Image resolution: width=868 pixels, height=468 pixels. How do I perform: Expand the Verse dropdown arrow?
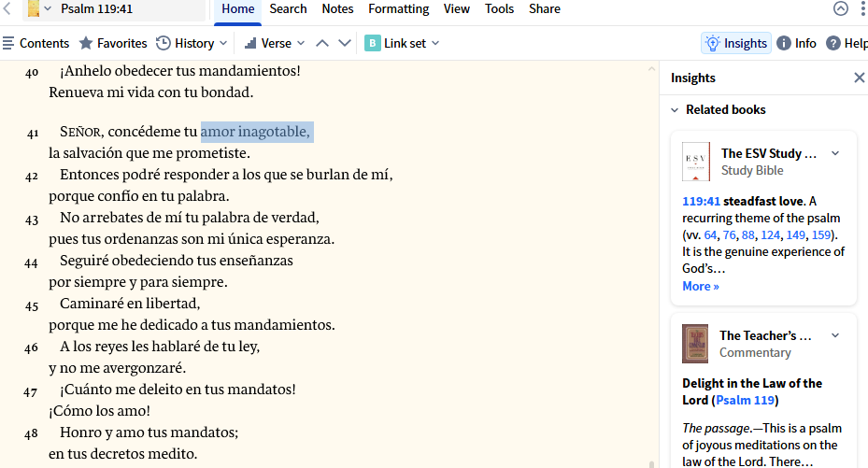(301, 43)
